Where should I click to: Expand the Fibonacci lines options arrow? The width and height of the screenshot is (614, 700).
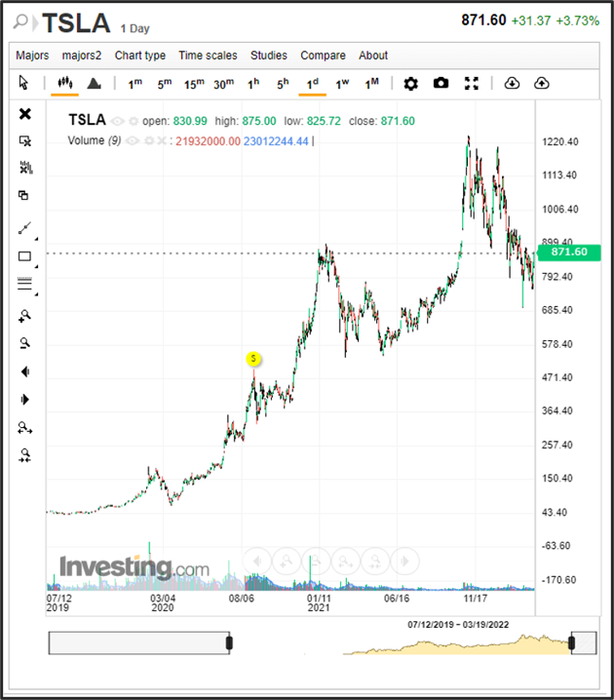(x=36, y=294)
